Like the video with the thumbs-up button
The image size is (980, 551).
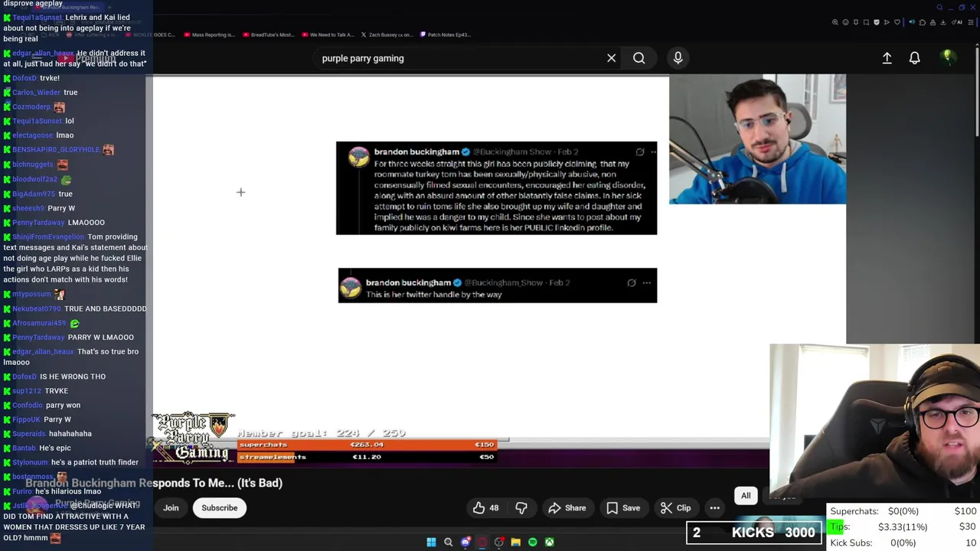click(485, 508)
